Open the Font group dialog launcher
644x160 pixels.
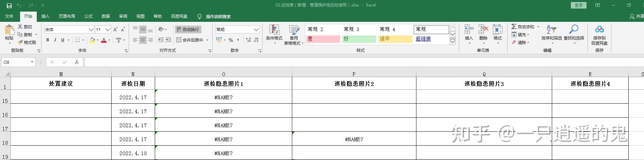126,50
